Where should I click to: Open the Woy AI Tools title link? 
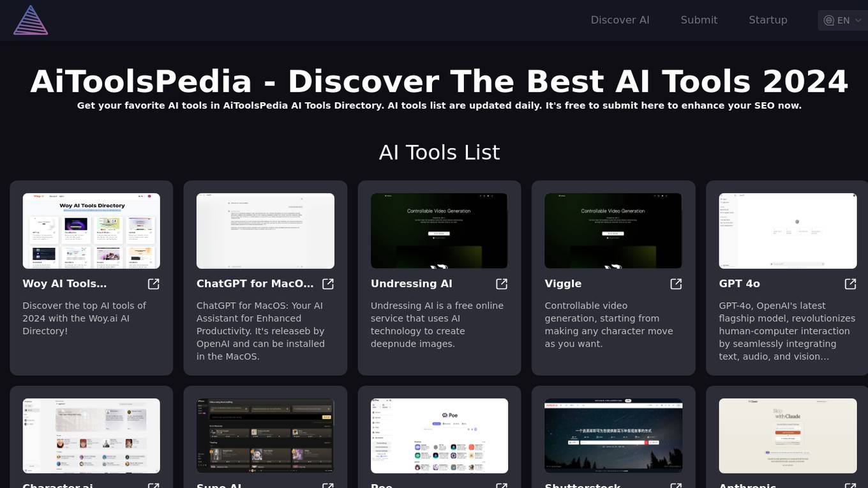click(x=64, y=284)
